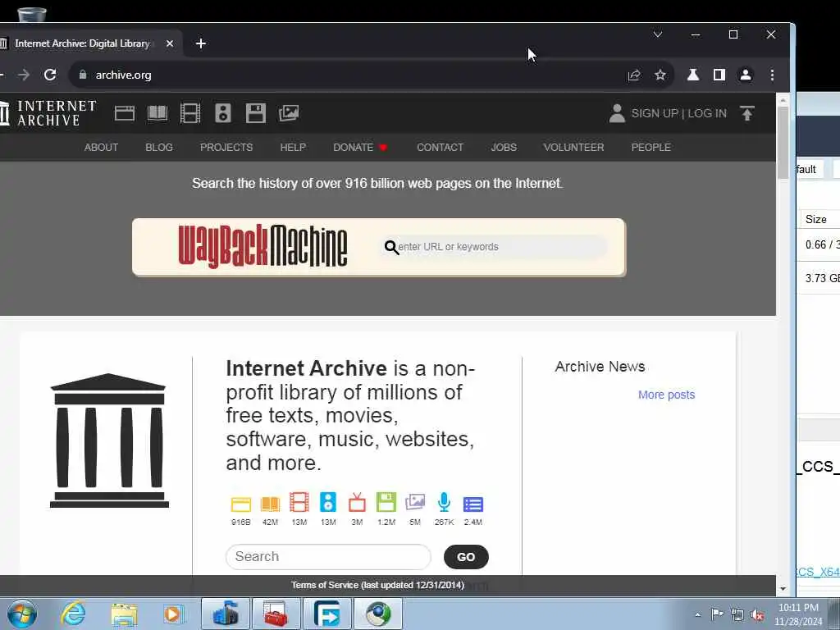Select the Internet Archive browser tab
Viewport: 840px width, 630px height.
point(83,43)
